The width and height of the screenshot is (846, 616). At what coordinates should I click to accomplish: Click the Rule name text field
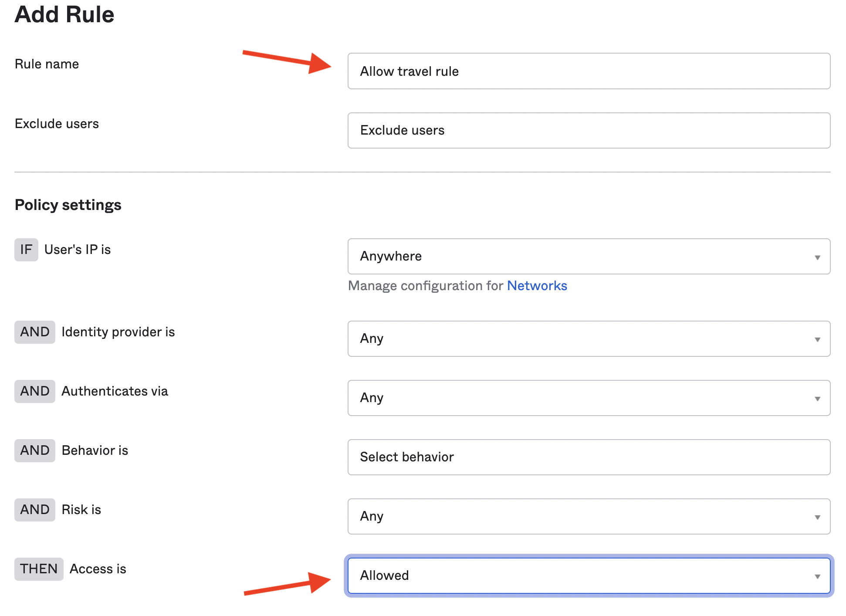click(589, 71)
